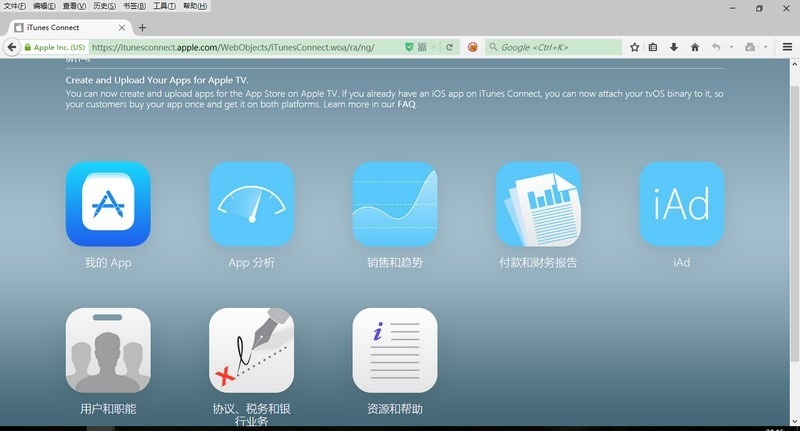Viewport: 800px width, 431px height.
Task: Go to the home page icon
Action: point(694,47)
